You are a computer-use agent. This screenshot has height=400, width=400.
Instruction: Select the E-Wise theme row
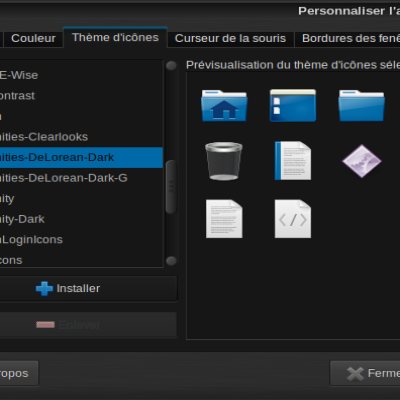point(81,75)
